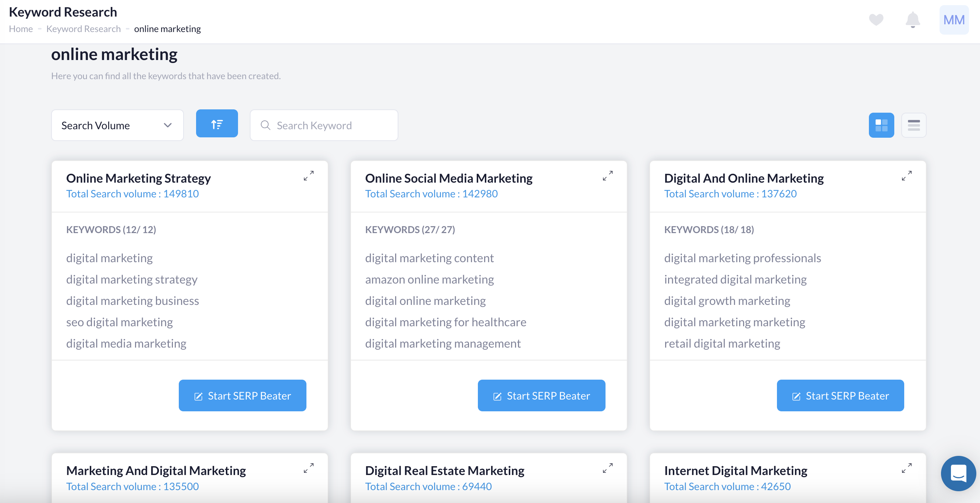
Task: Expand the Digital And Online Marketing card
Action: coord(906,176)
